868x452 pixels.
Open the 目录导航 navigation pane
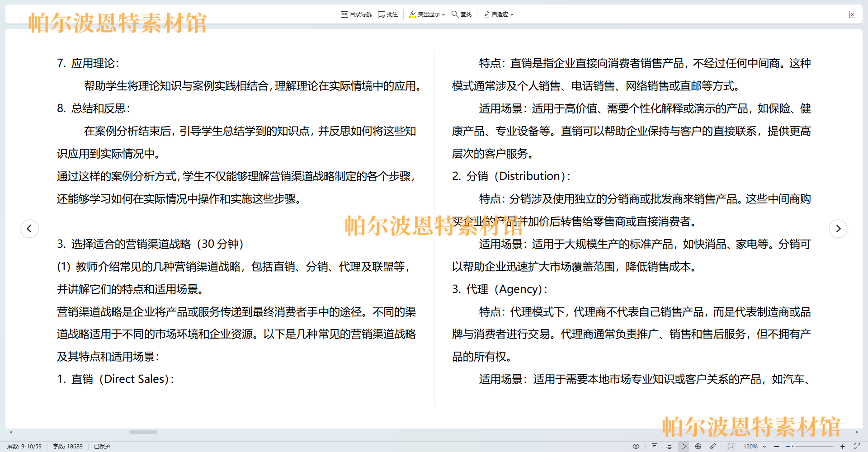click(356, 14)
